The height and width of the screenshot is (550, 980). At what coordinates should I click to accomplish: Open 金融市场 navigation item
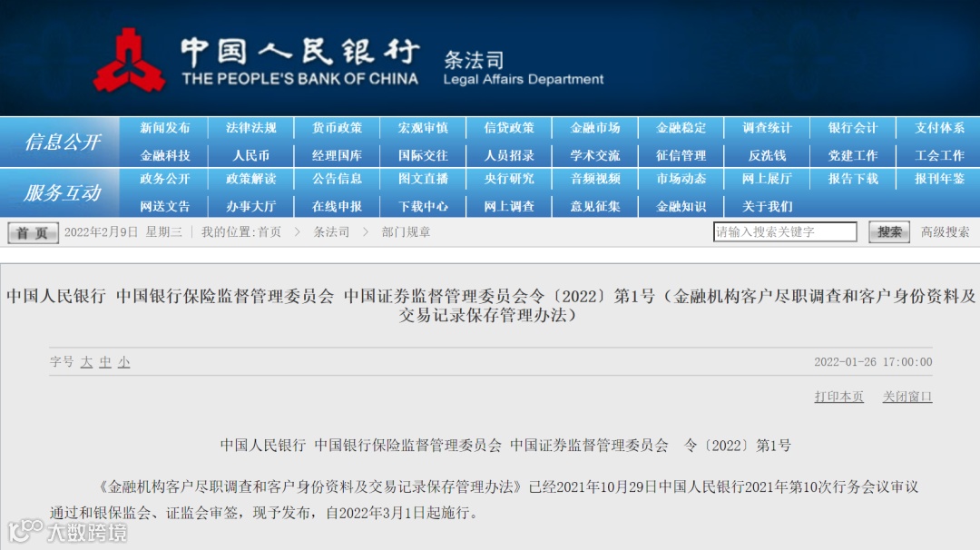[595, 128]
